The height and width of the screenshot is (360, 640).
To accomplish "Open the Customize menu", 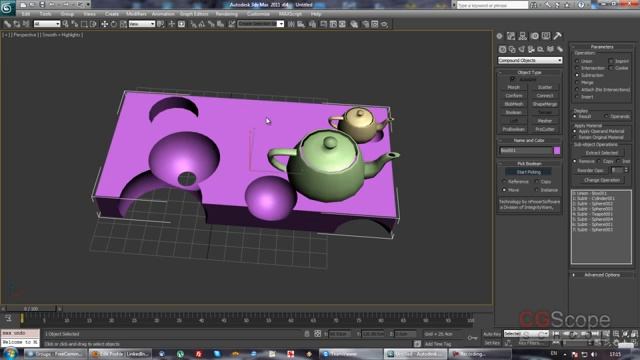I will [258, 14].
